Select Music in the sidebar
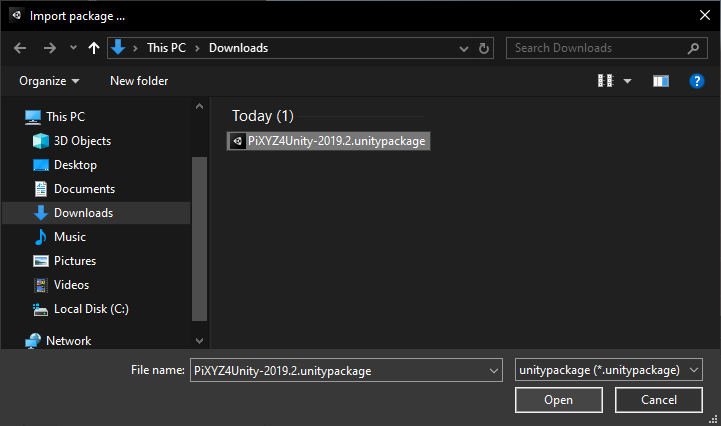Image resolution: width=721 pixels, height=426 pixels. pos(70,237)
